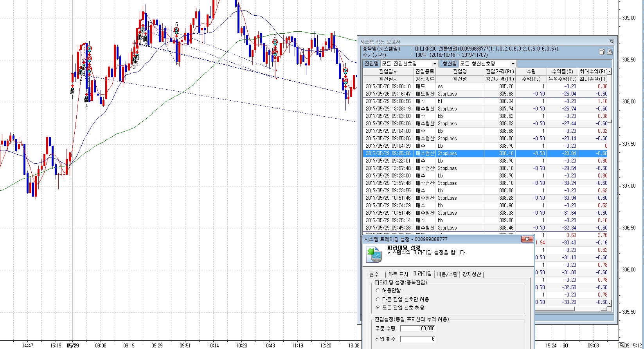This screenshot has height=349, width=644.
Task: Click the report's horizontal scrollbar right arrow
Action: click(604, 309)
